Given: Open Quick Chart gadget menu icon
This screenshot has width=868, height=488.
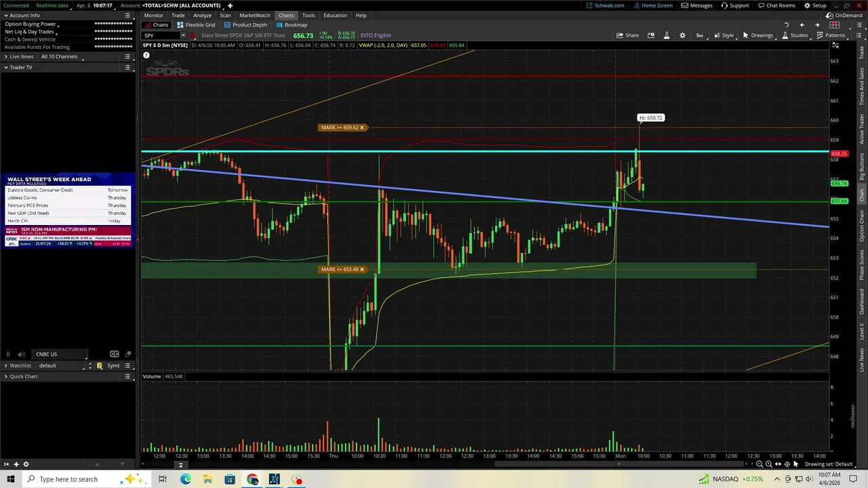Looking at the screenshot, I should point(127,376).
